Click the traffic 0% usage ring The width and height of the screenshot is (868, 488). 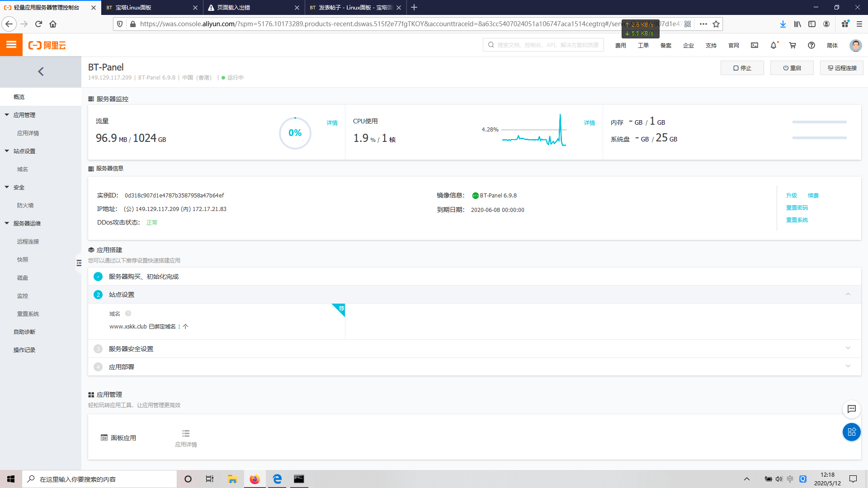coord(295,133)
